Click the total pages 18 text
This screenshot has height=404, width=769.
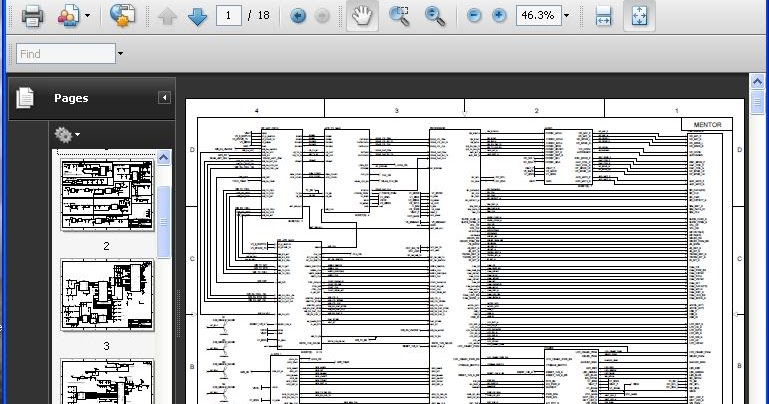point(264,16)
